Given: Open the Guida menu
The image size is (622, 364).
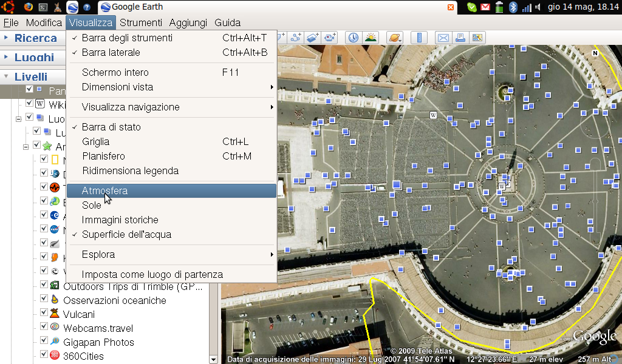Looking at the screenshot, I should pyautogui.click(x=227, y=22).
